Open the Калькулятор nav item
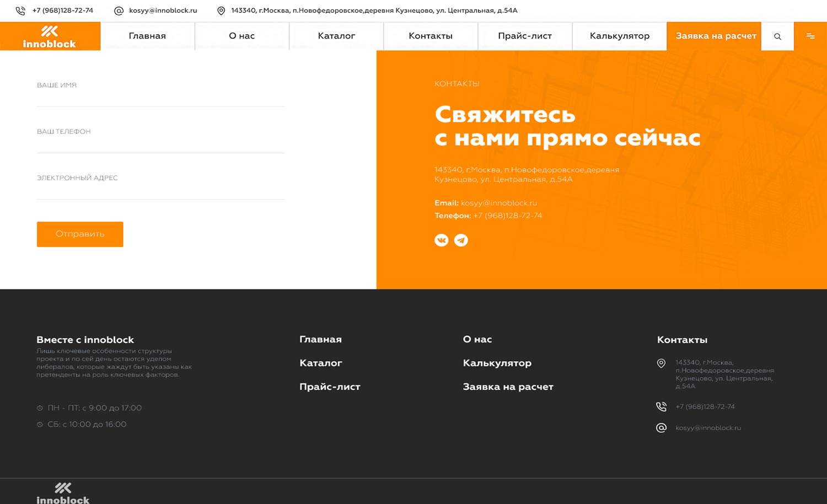The height and width of the screenshot is (504, 827). (x=620, y=36)
